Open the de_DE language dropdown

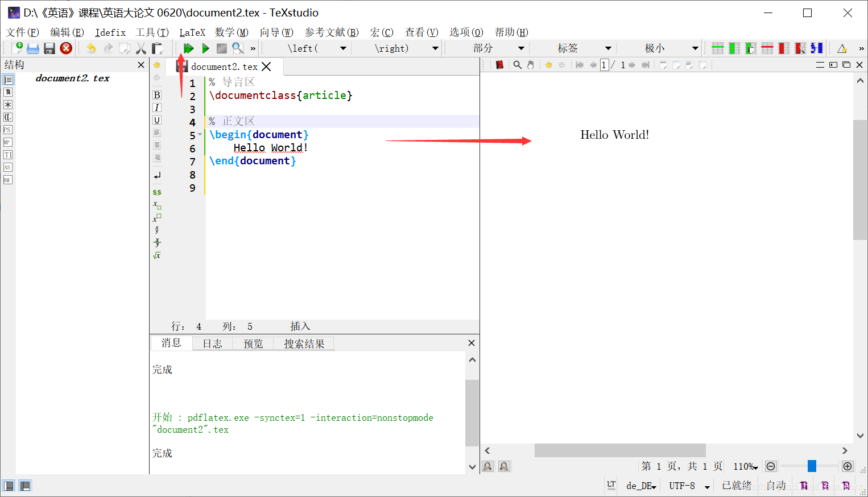point(641,486)
